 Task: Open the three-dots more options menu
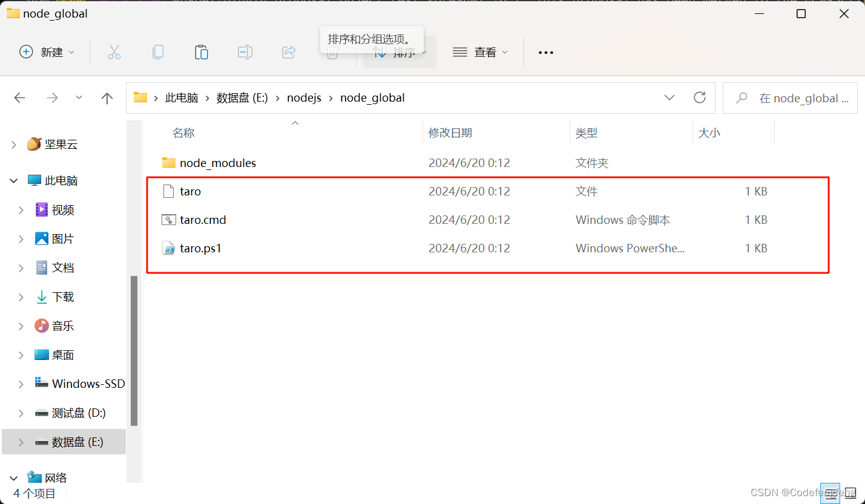click(546, 53)
